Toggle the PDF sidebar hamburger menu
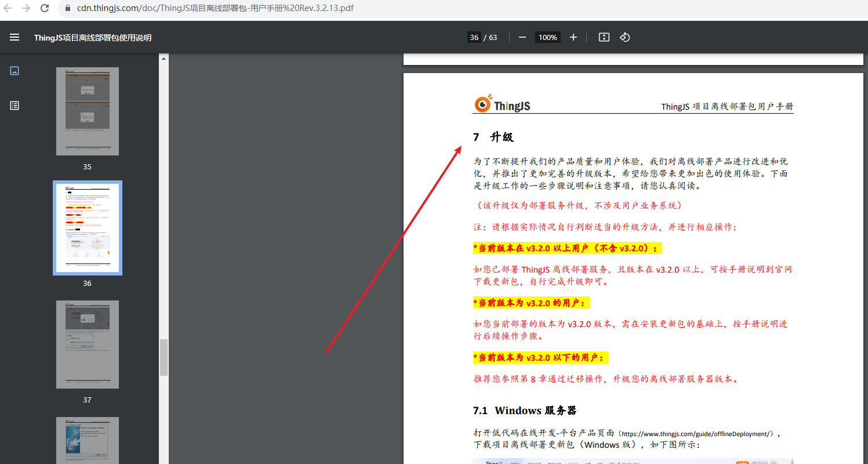 tap(14, 37)
